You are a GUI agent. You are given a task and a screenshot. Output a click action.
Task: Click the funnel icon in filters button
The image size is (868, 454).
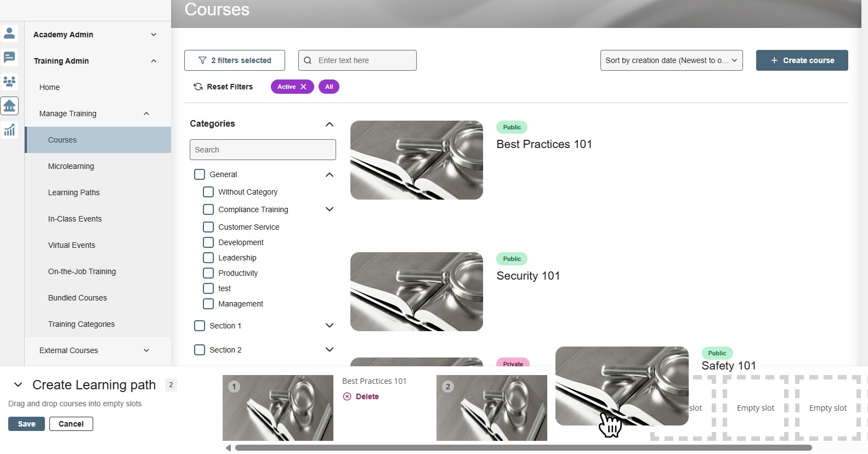[x=202, y=60]
